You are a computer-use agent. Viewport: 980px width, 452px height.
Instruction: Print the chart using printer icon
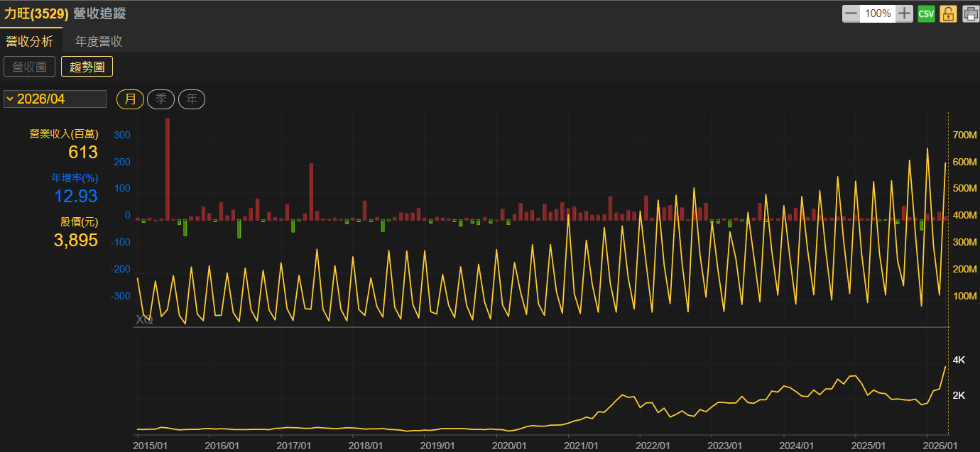click(970, 13)
